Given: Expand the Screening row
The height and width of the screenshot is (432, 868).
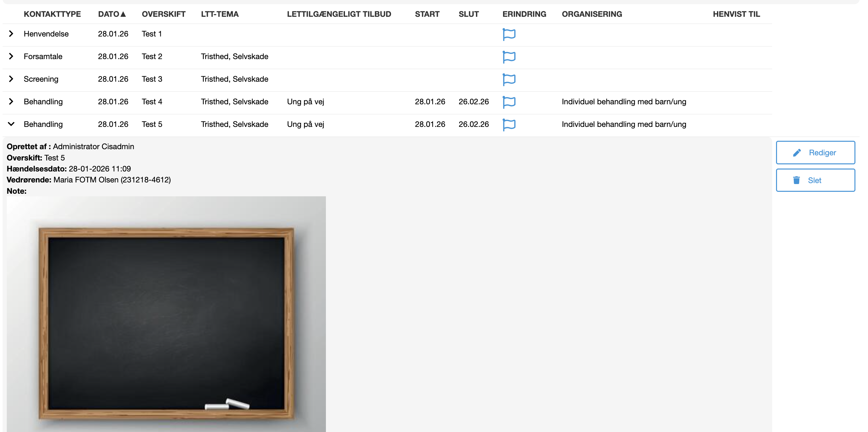Looking at the screenshot, I should click(x=11, y=79).
